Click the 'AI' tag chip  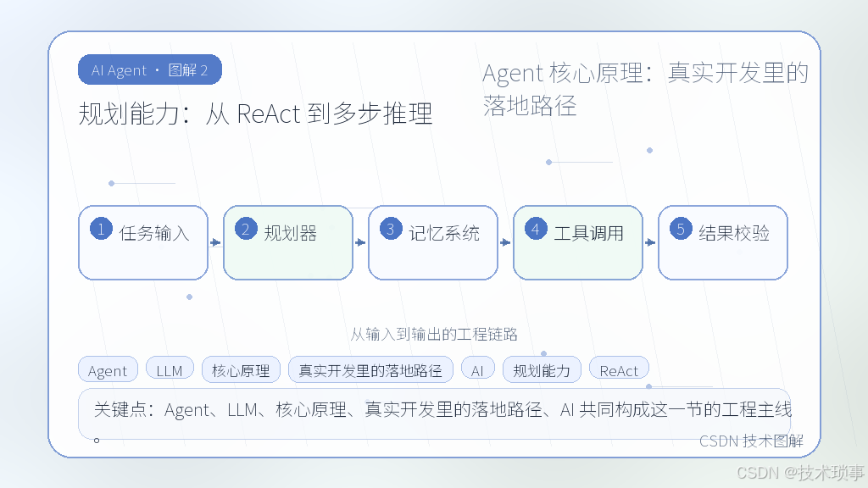click(478, 369)
